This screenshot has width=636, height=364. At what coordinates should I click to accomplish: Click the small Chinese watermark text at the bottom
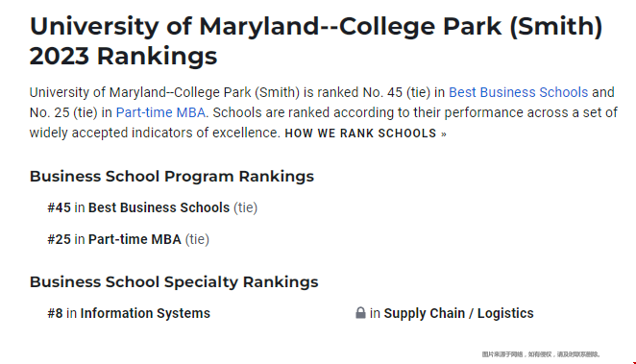tap(541, 354)
